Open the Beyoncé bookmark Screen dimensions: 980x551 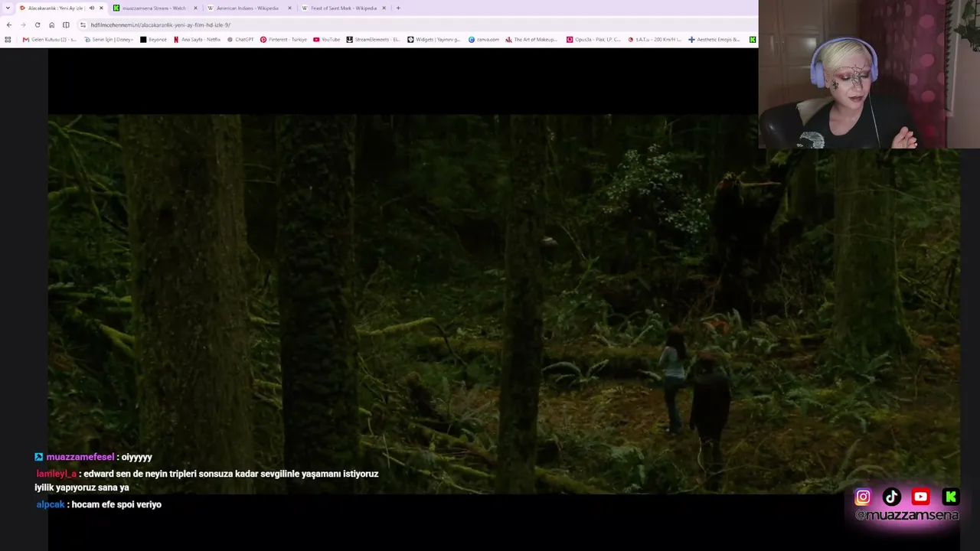[154, 40]
